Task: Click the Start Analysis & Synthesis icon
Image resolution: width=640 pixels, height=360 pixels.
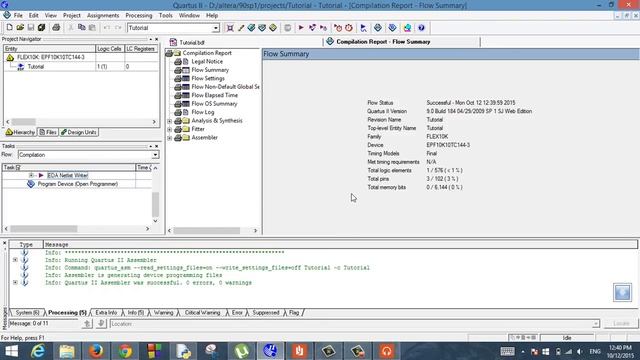Action: click(x=312, y=28)
